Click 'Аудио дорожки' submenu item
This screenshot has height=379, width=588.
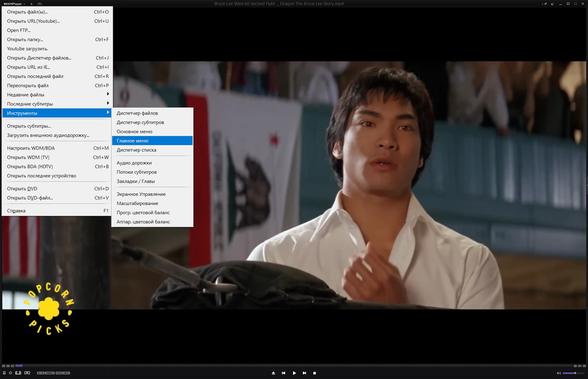pos(152,163)
